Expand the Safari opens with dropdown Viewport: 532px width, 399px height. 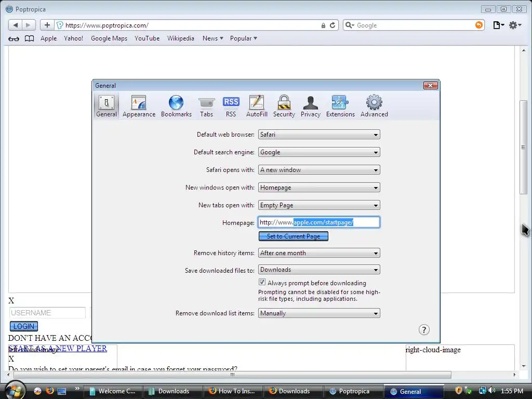(319, 170)
